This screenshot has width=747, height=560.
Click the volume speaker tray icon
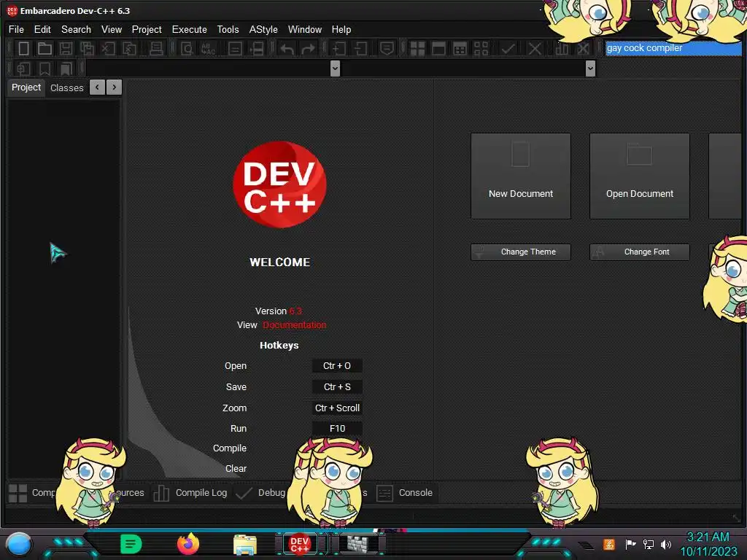(665, 544)
